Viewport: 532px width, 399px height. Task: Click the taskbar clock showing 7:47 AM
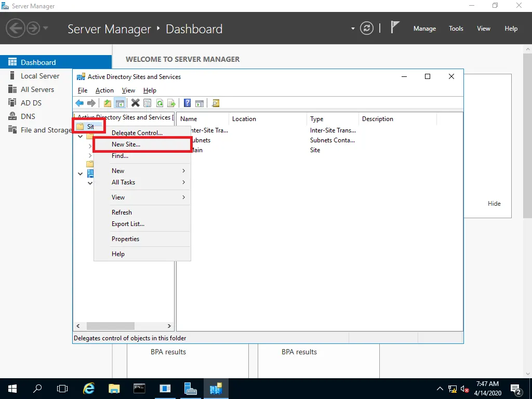[487, 389]
